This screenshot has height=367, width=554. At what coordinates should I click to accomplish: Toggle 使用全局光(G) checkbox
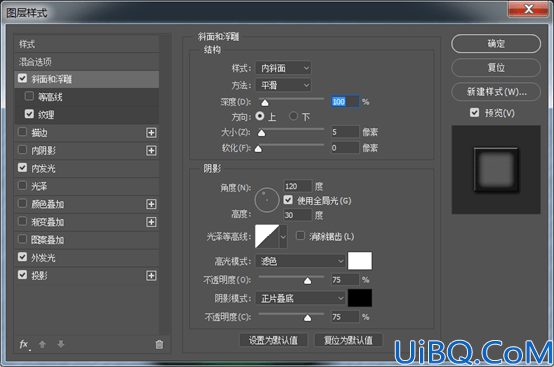[288, 200]
